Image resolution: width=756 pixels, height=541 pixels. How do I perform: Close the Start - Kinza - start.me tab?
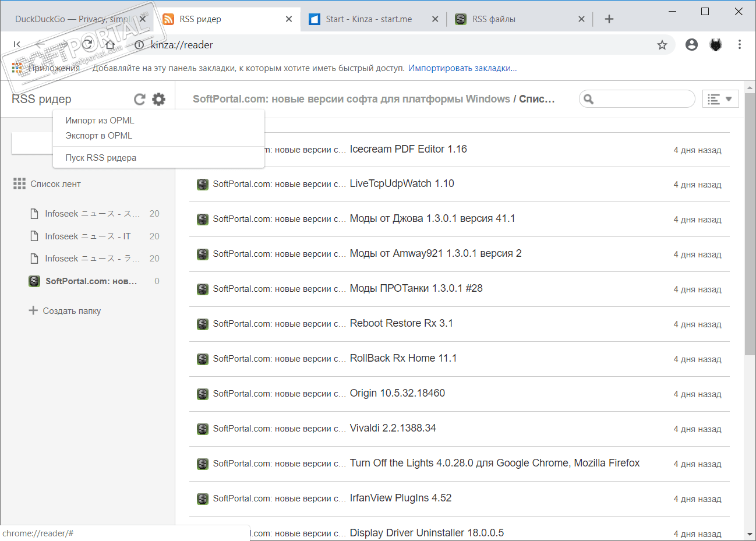pos(435,19)
